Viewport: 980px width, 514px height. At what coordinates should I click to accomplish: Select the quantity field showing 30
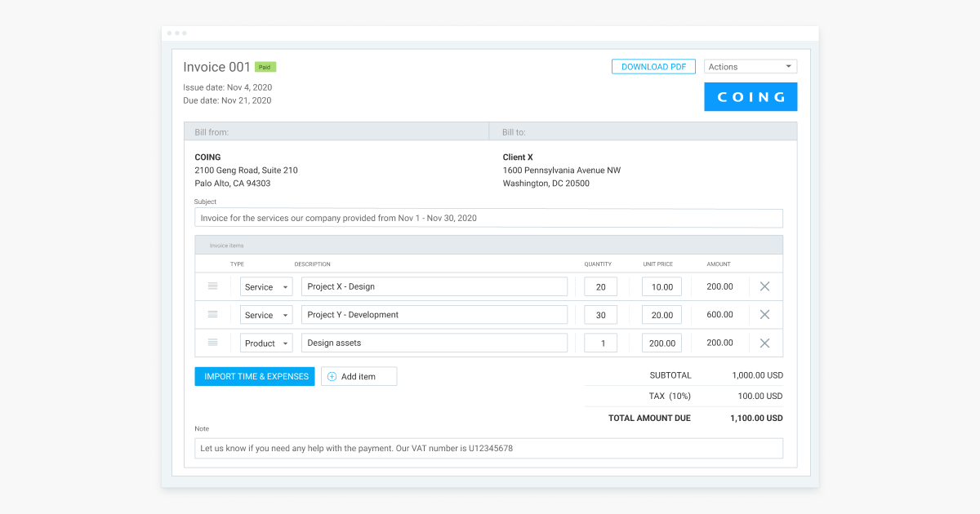click(x=600, y=314)
